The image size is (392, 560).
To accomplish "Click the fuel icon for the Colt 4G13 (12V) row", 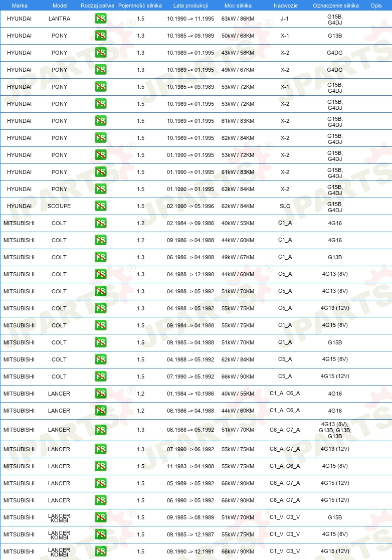I will pyautogui.click(x=101, y=308).
